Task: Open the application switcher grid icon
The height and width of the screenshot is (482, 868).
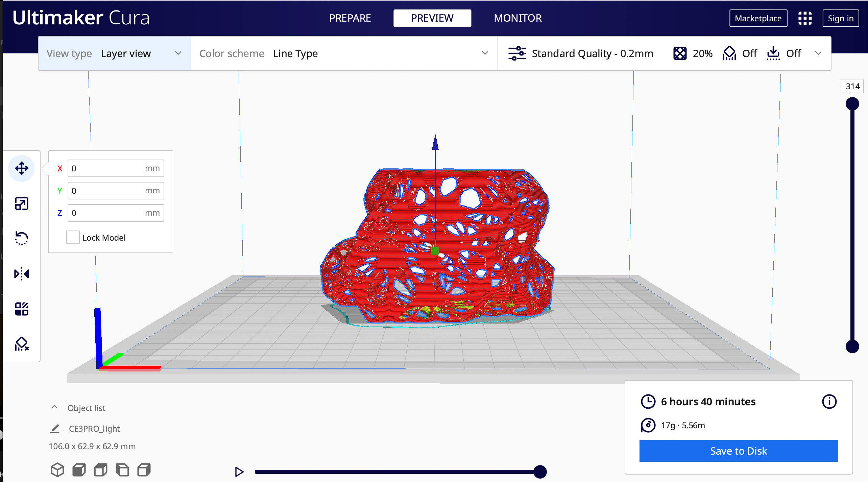Action: [x=805, y=18]
